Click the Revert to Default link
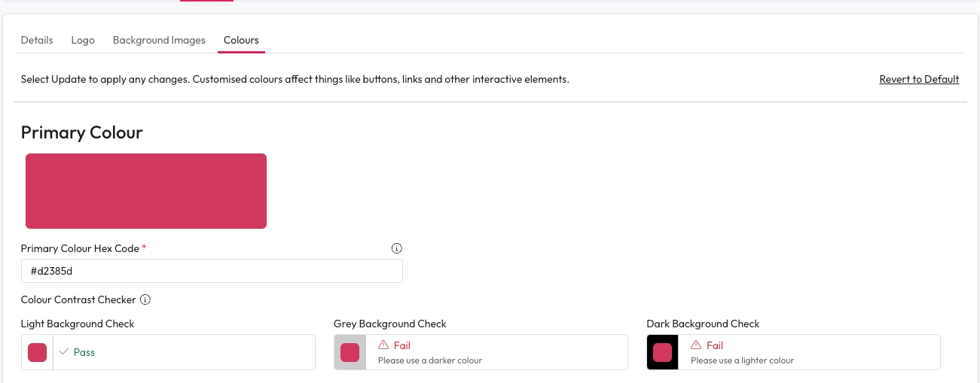 point(919,79)
